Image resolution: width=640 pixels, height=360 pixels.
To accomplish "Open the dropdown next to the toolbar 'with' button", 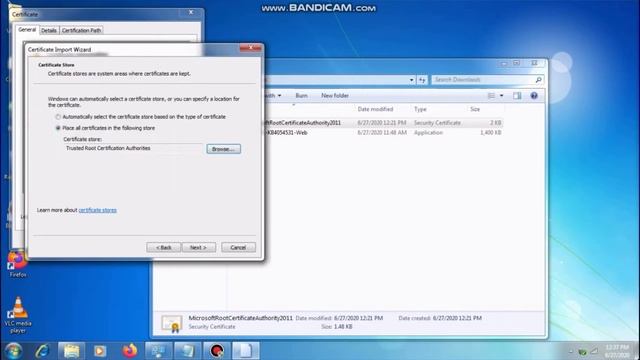I will point(280,96).
